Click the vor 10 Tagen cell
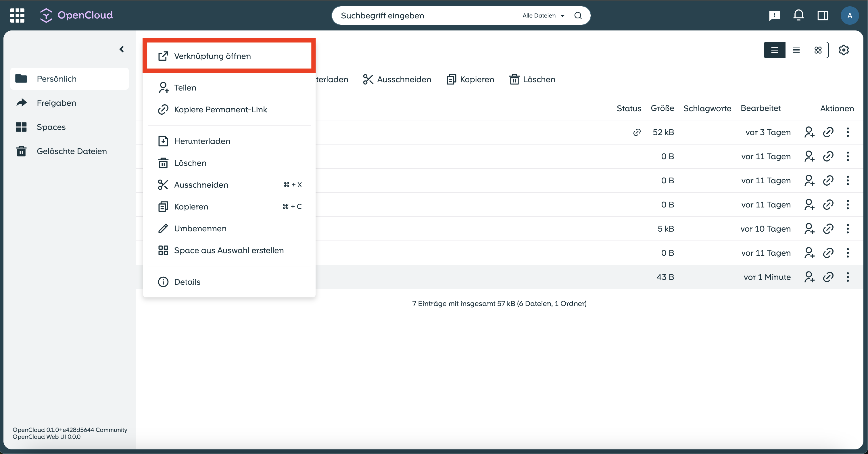Viewport: 868px width, 454px height. [x=765, y=229]
